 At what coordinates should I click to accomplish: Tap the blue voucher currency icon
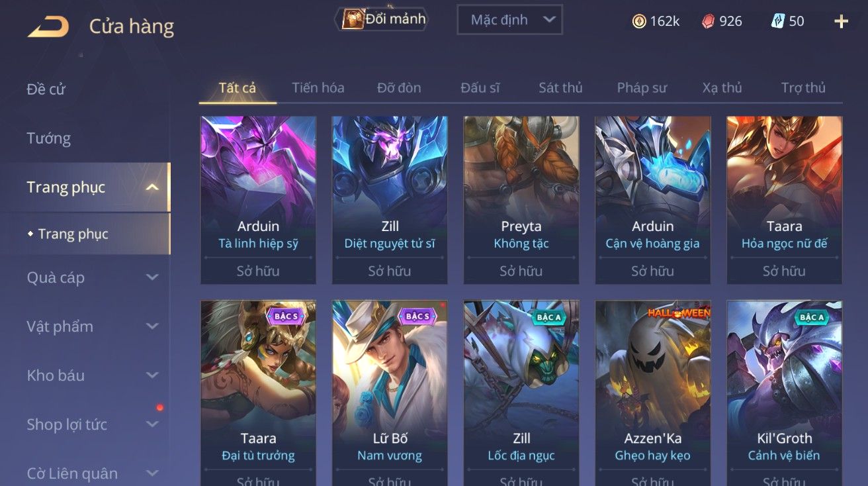(x=778, y=21)
